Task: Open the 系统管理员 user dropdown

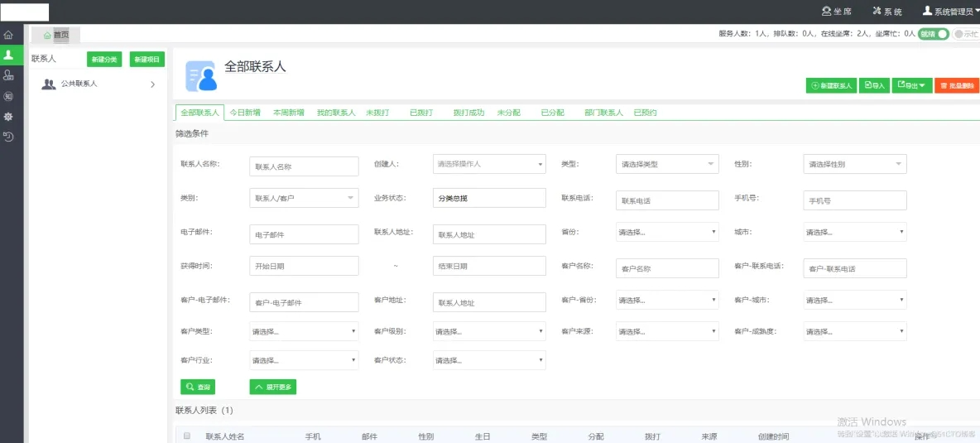Action: click(951, 12)
